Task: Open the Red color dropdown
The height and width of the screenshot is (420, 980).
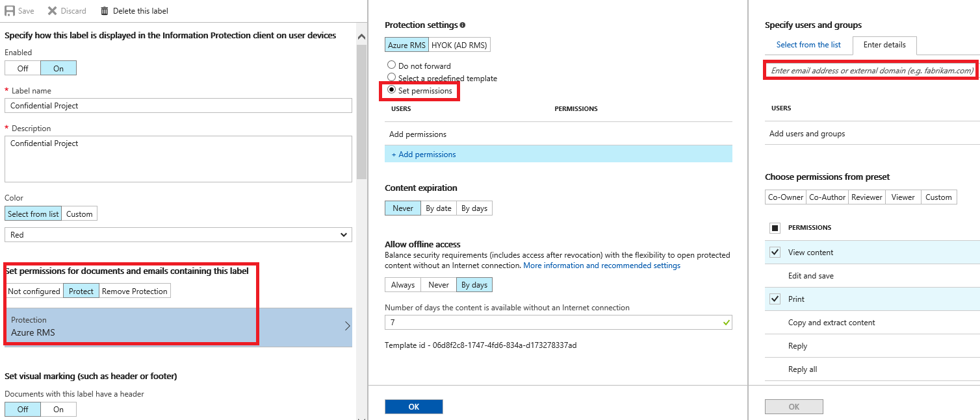Action: [x=178, y=234]
